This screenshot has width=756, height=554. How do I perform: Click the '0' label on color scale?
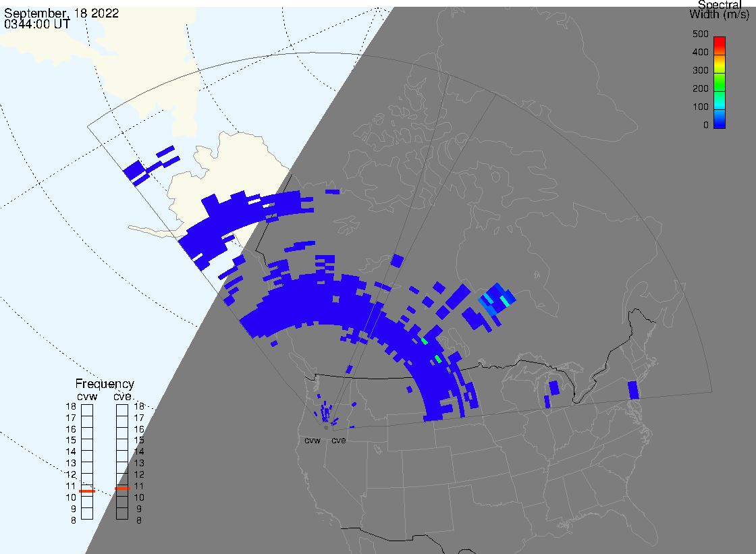pyautogui.click(x=706, y=126)
